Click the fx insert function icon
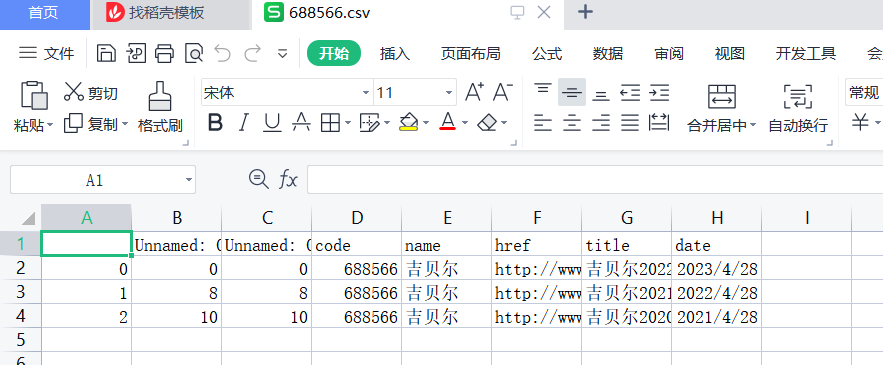Screen dimensions: 883x365 click(x=288, y=180)
